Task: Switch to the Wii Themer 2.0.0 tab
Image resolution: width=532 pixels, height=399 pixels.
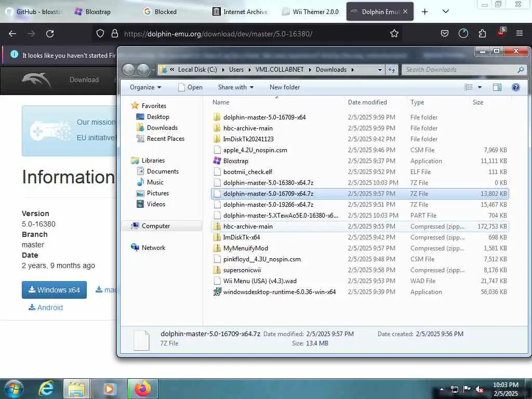Action: point(311,12)
